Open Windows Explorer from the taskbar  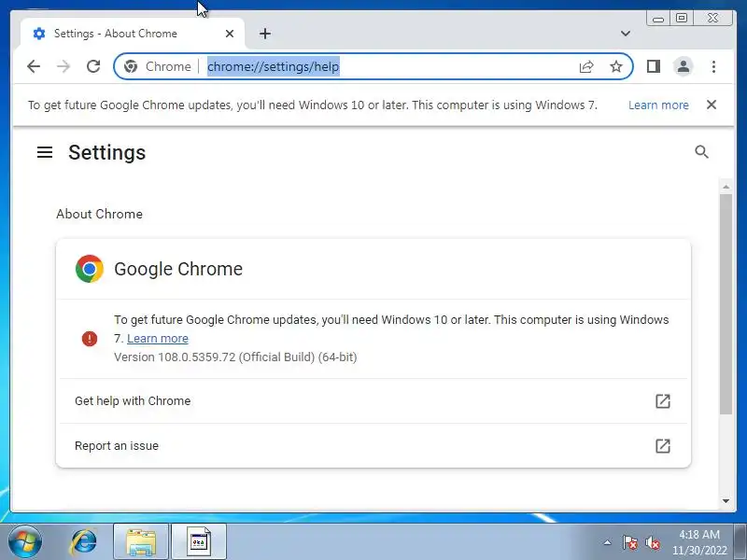[141, 542]
